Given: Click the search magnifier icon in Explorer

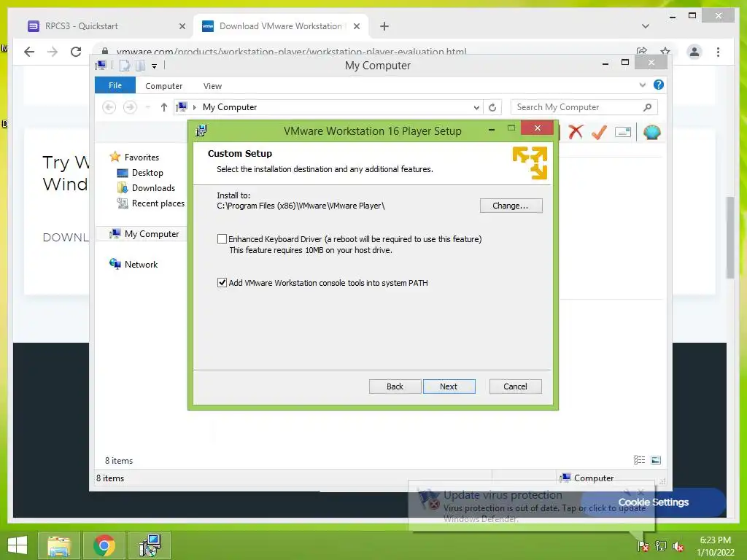Looking at the screenshot, I should coord(647,107).
